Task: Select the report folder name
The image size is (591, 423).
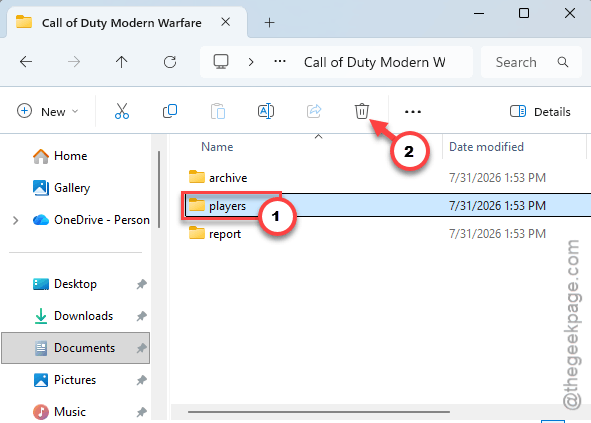Action: (225, 234)
